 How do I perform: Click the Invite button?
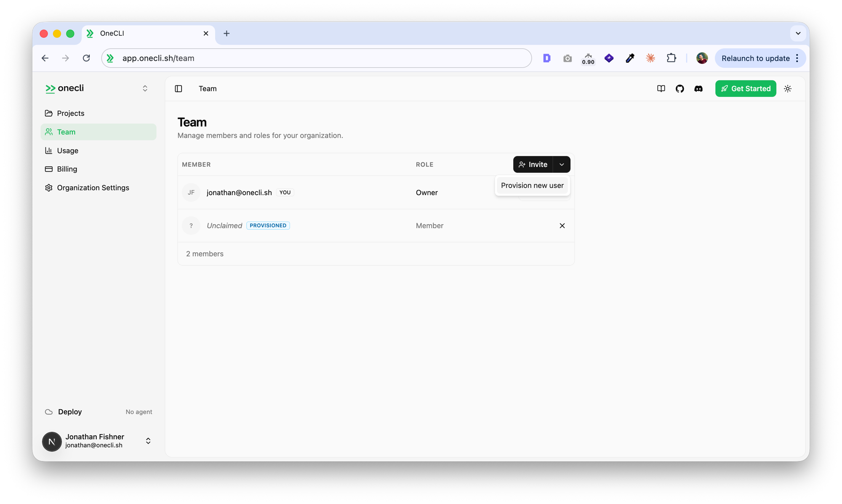tap(533, 164)
